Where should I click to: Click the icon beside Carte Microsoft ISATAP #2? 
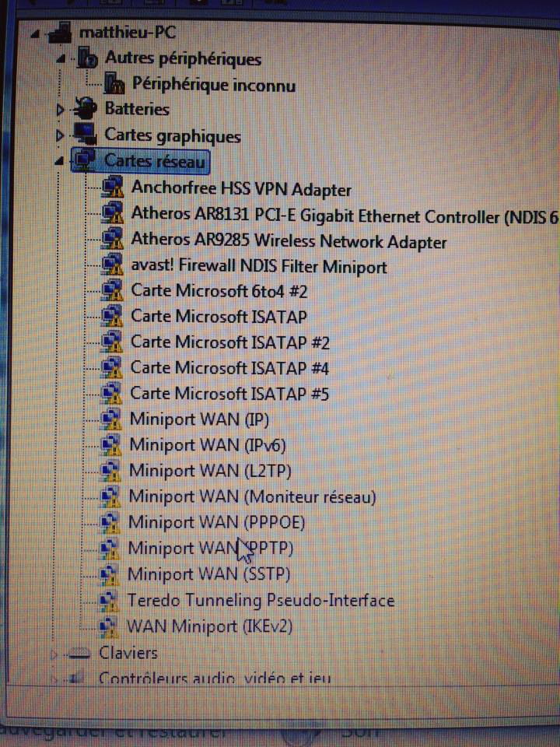[112, 342]
